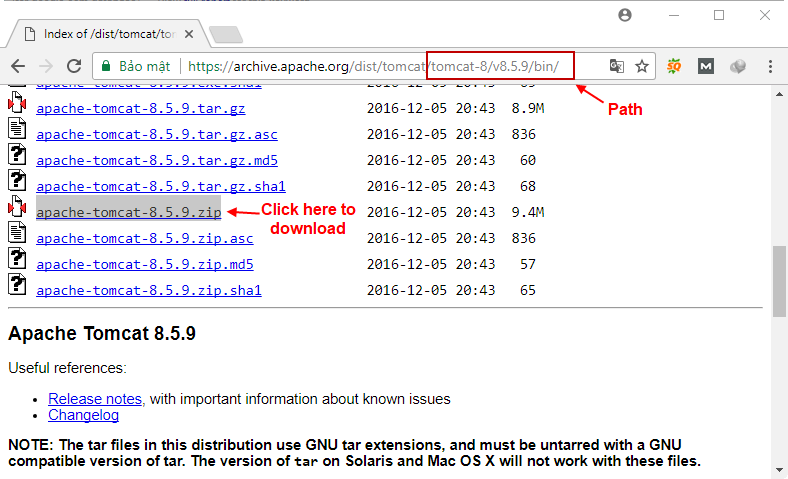Open the Google Translate icon in address bar
The image size is (788, 479).
(616, 66)
